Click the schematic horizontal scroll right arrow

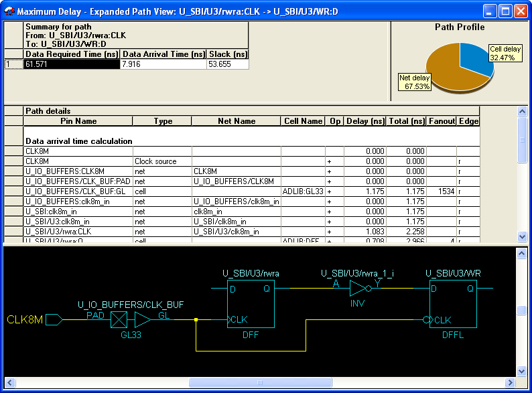(510, 383)
